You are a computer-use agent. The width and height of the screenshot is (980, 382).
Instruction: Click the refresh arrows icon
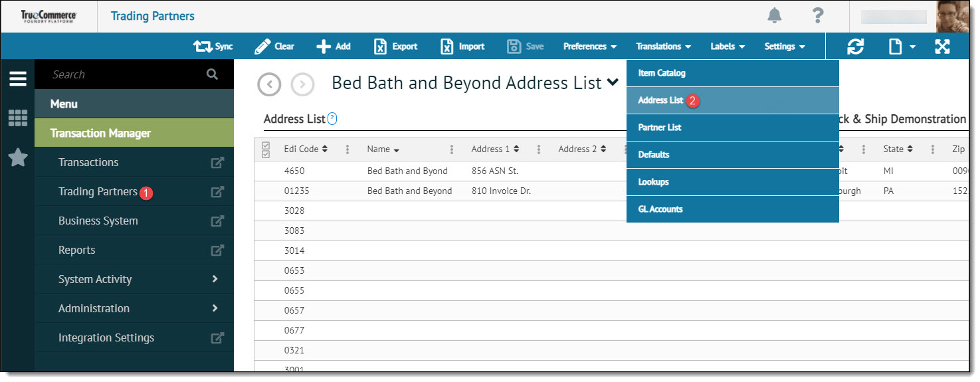pyautogui.click(x=856, y=47)
